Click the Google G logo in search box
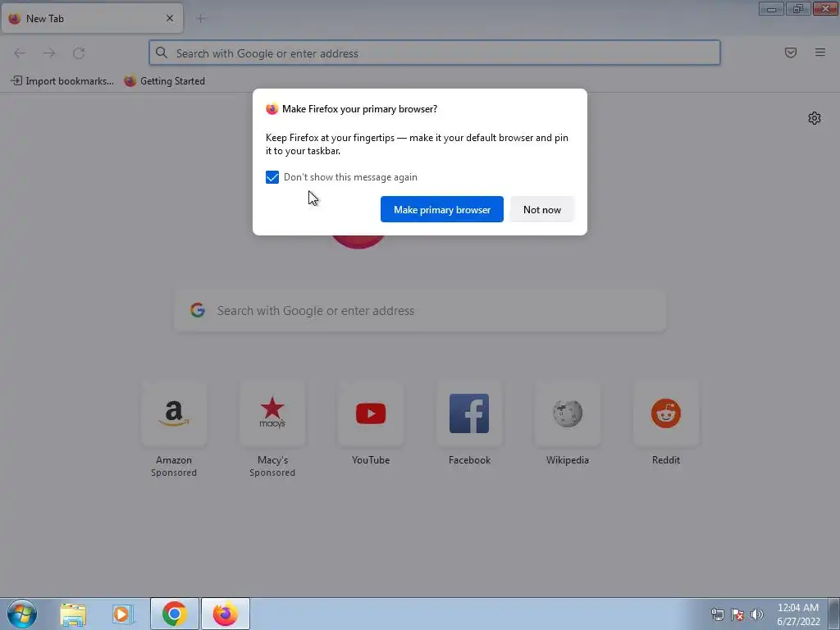 (198, 310)
